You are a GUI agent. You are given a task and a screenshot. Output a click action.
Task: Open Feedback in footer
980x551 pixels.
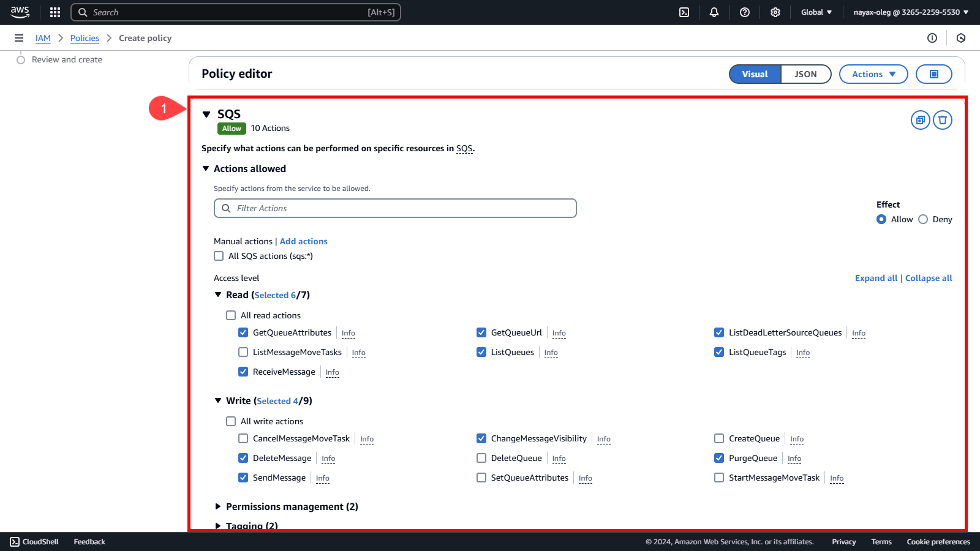[89, 542]
